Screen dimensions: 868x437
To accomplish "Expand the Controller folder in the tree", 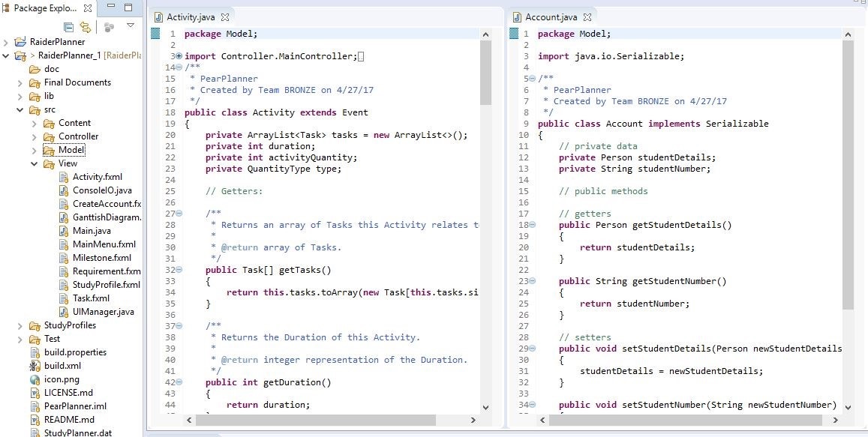I will [34, 136].
